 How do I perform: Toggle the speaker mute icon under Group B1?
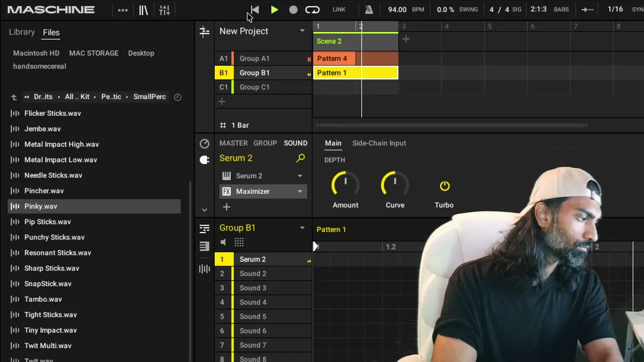223,242
